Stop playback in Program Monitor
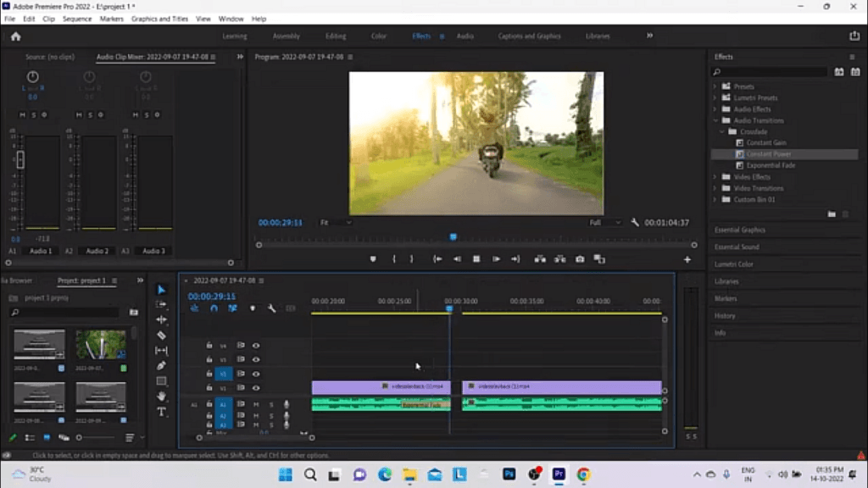The width and height of the screenshot is (868, 488). pos(476,259)
